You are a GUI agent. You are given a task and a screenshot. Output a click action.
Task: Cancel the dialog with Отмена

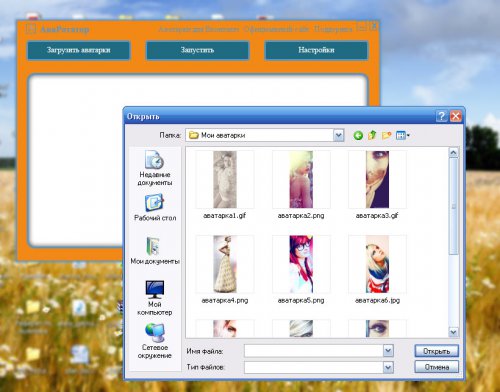(x=436, y=367)
